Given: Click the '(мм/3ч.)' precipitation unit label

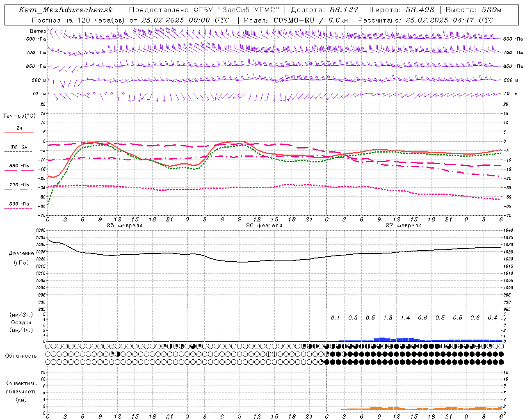Looking at the screenshot, I should pyautogui.click(x=21, y=315).
